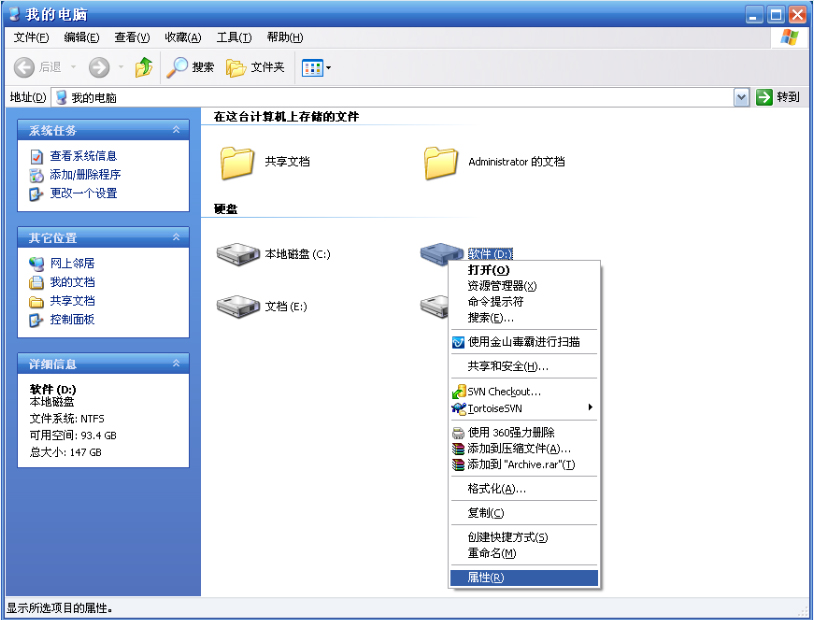Click the SVN Checkout icon in menu

458,392
